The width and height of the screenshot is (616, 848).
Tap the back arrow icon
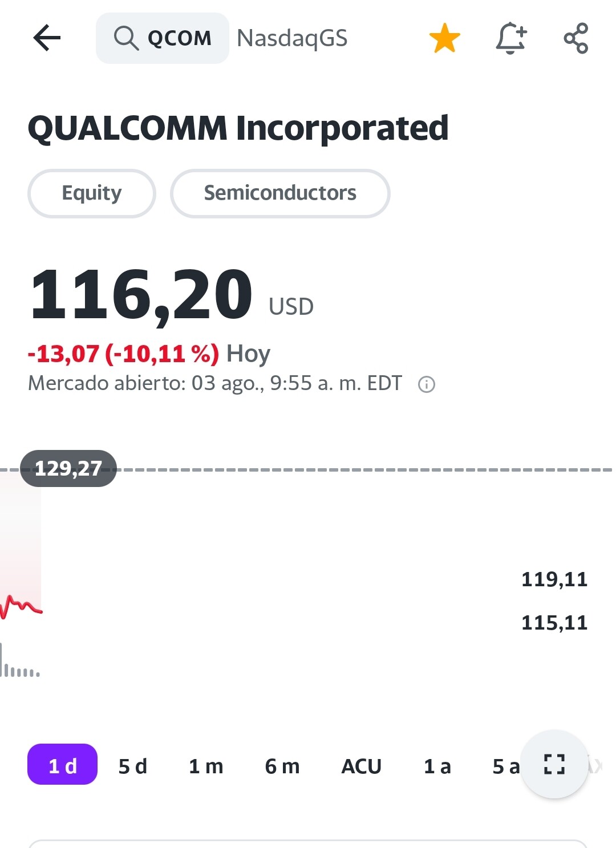coord(47,38)
